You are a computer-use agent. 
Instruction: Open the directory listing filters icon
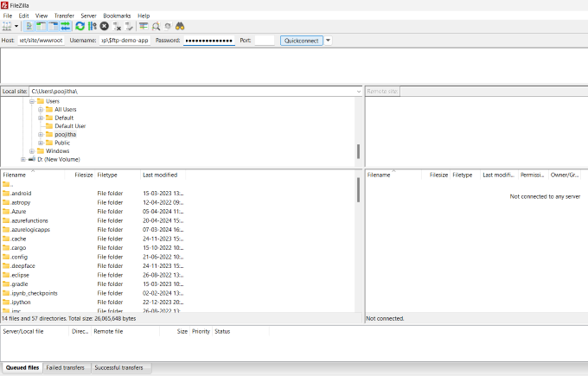(144, 27)
